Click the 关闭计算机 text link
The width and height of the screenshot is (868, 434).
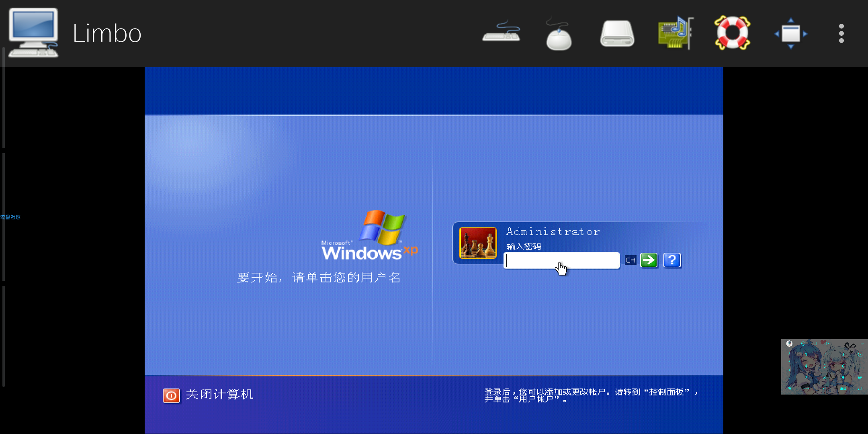pyautogui.click(x=219, y=395)
